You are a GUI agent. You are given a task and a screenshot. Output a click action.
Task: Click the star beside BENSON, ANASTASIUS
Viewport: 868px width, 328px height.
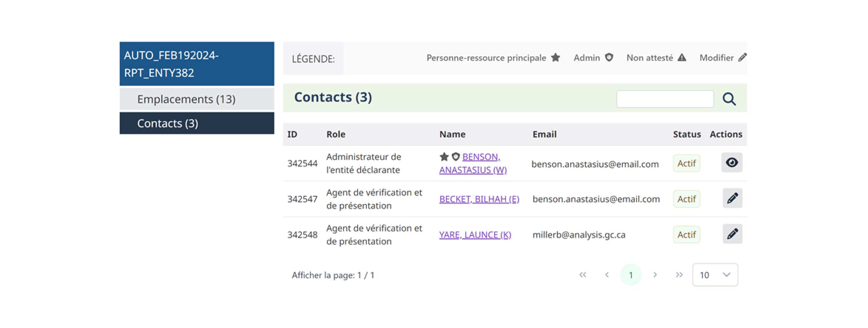click(444, 157)
